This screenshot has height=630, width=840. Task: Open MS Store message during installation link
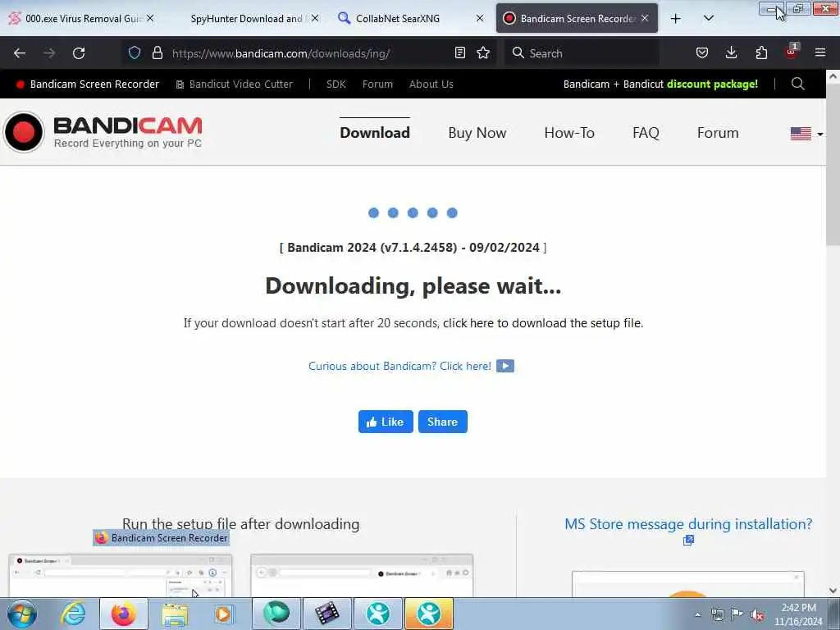pyautogui.click(x=688, y=524)
